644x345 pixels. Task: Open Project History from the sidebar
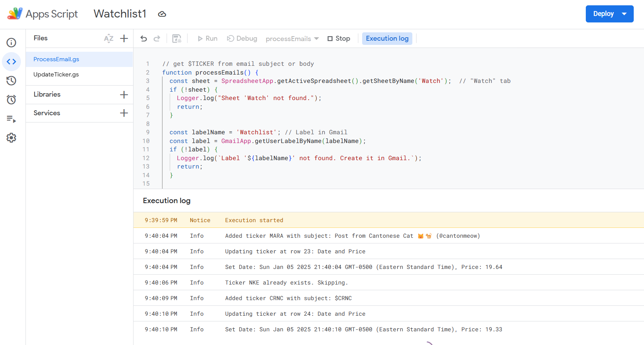tap(11, 81)
